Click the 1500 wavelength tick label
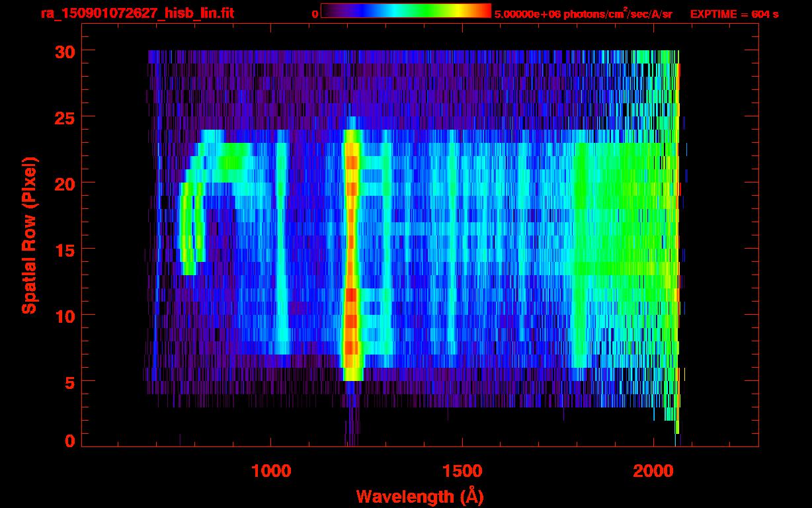 pyautogui.click(x=462, y=470)
